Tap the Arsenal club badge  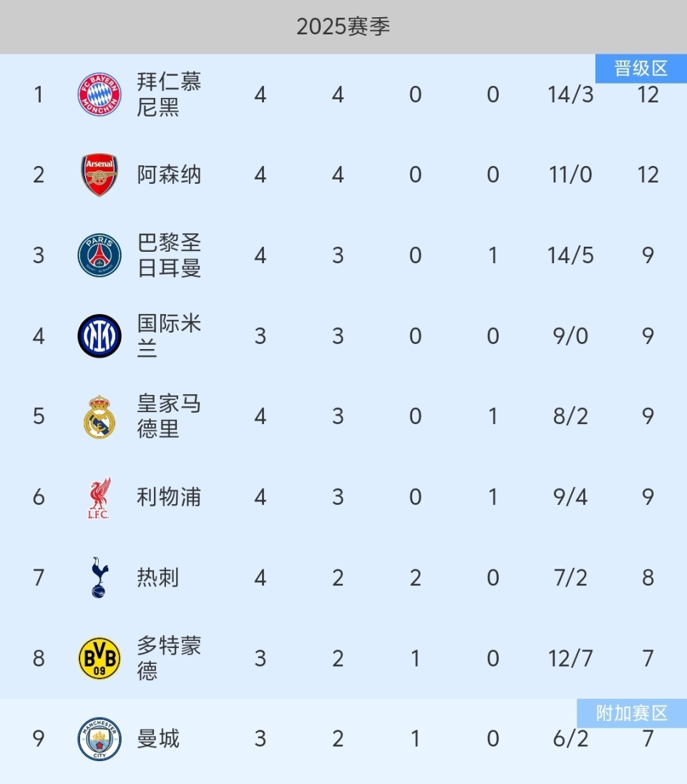click(x=99, y=175)
